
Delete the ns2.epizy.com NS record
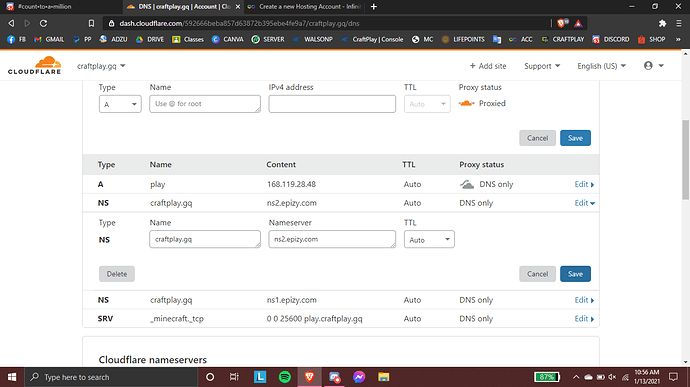pos(117,274)
